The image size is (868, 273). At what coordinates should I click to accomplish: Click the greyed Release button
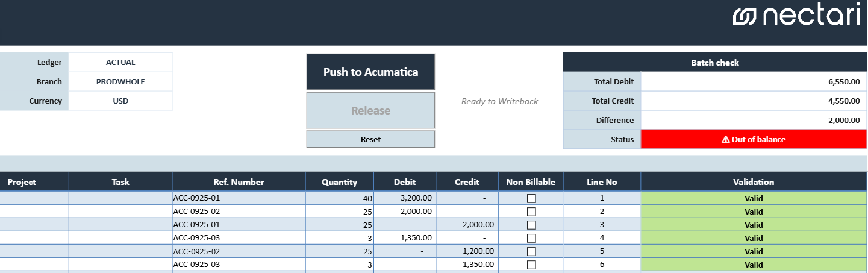[370, 110]
